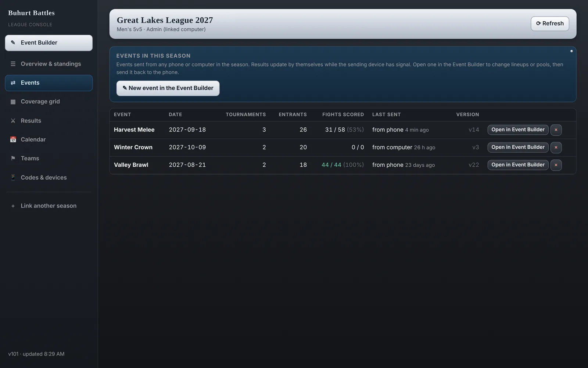Click the Great Lakes League 2027 title
This screenshot has width=588, height=368.
[165, 20]
